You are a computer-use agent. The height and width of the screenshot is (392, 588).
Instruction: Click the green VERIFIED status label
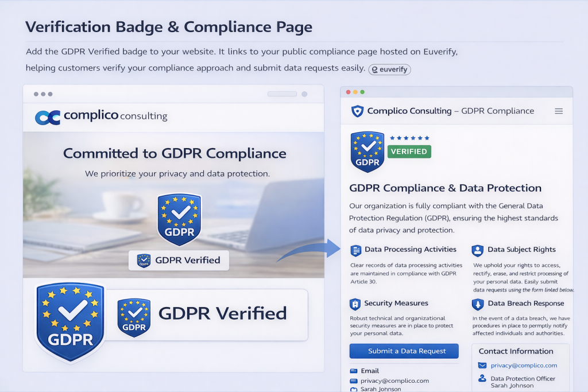point(409,152)
